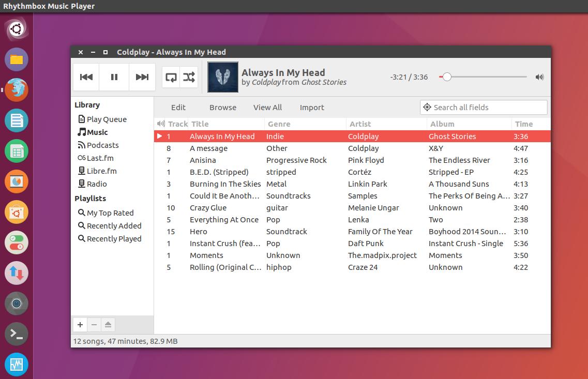This screenshot has height=379, width=588.
Task: Open the Recently Added playlist
Action: coord(114,226)
